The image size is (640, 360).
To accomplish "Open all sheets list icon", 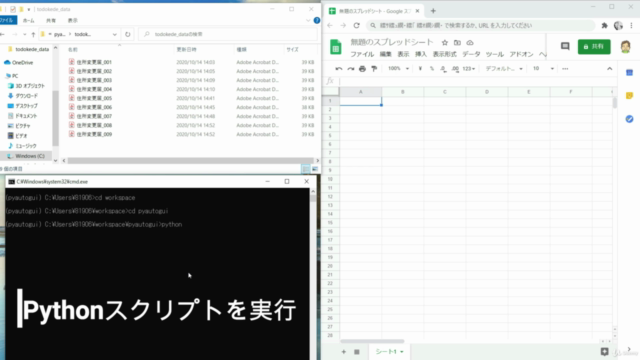I will click(x=357, y=351).
